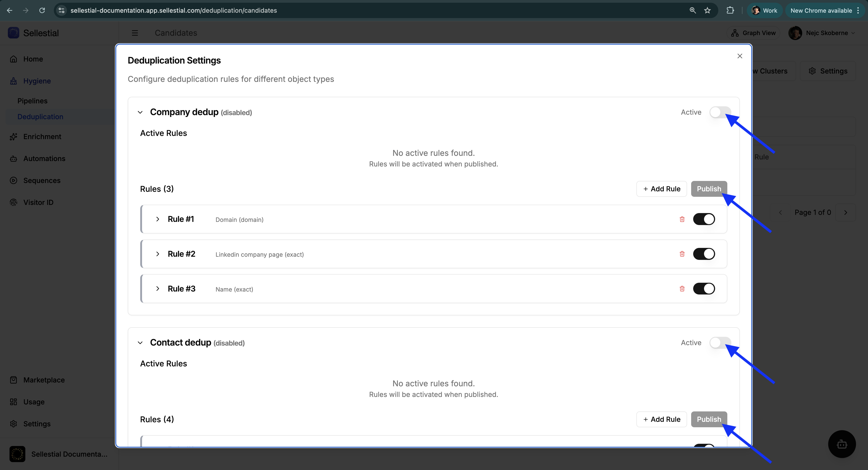Open Pipelines from the sidebar menu
Viewport: 868px width, 470px height.
click(32, 100)
